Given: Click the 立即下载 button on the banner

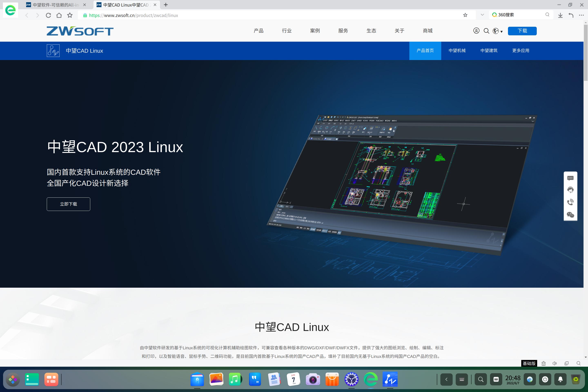Looking at the screenshot, I should point(68,204).
